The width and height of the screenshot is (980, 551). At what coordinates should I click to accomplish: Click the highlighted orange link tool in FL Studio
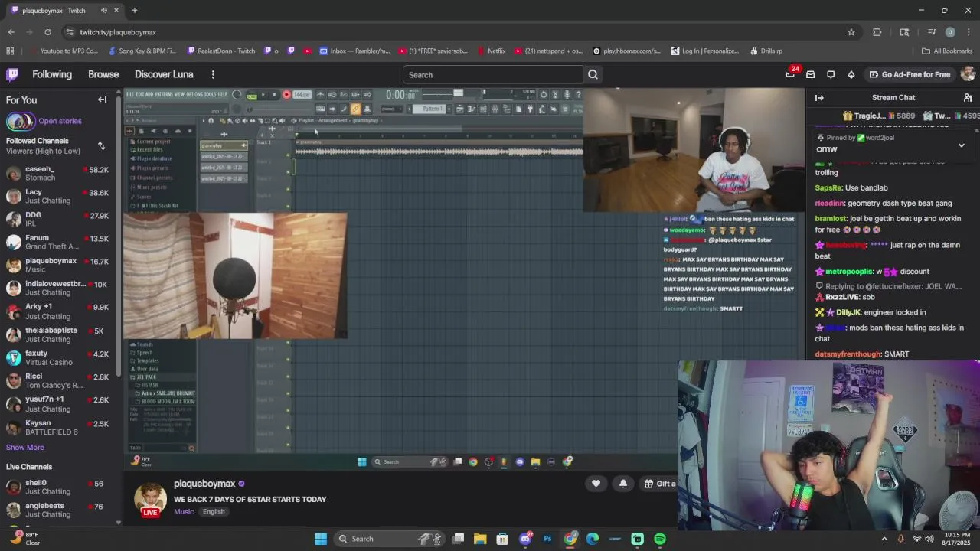[x=355, y=109]
